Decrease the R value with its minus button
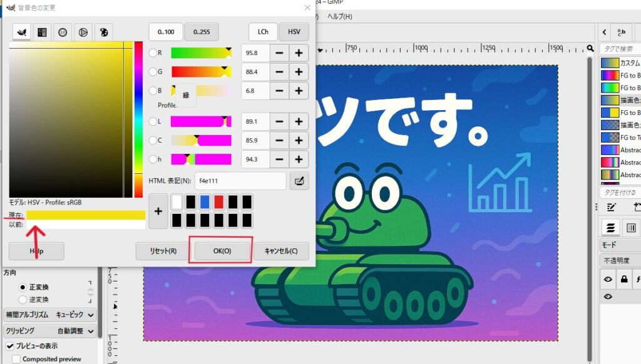The image size is (641, 364). [x=279, y=53]
